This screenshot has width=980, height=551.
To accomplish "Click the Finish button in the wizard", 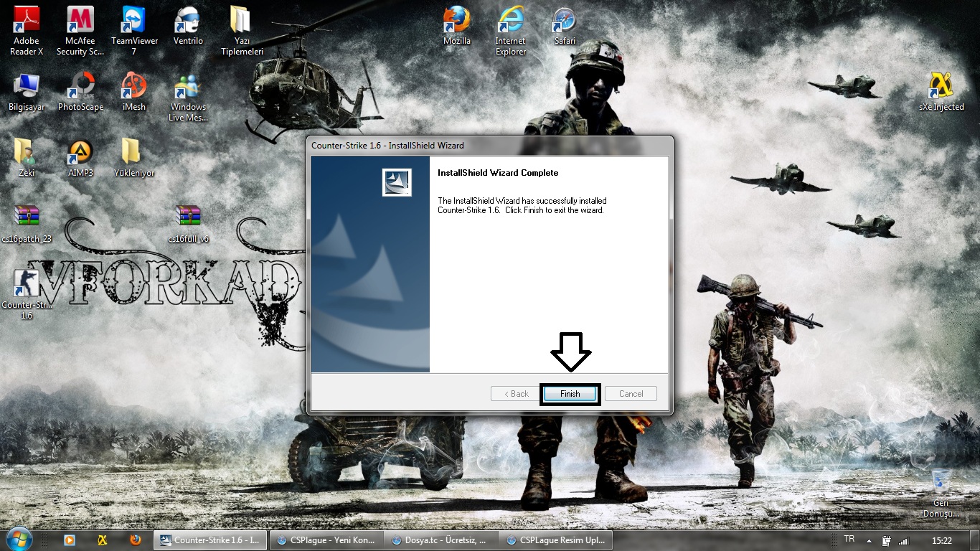I will coord(570,394).
